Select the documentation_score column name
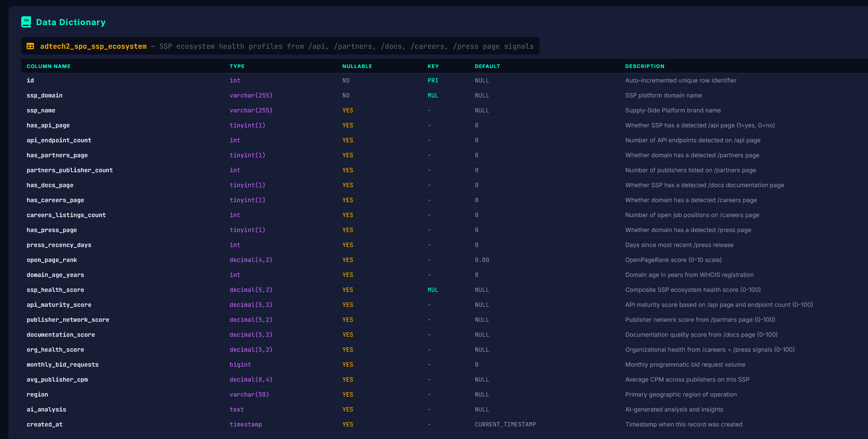This screenshot has height=439, width=868. [x=61, y=335]
